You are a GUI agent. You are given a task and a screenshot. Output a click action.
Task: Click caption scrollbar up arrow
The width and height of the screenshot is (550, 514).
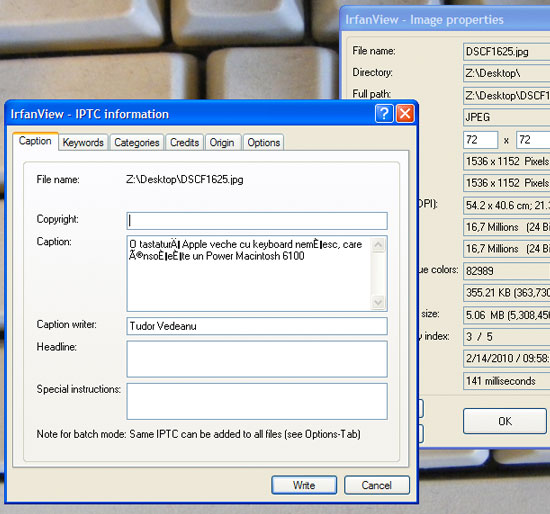[378, 245]
